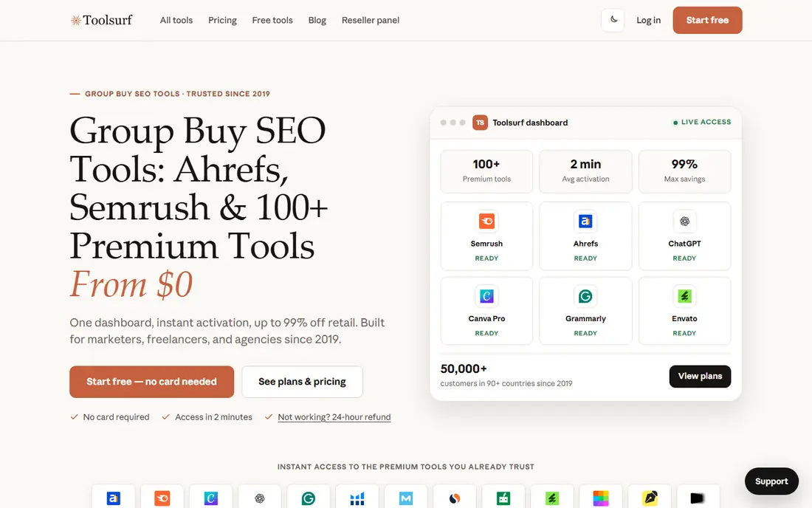
Task: Click the Access in 2 minutes text
Action: pos(213,417)
